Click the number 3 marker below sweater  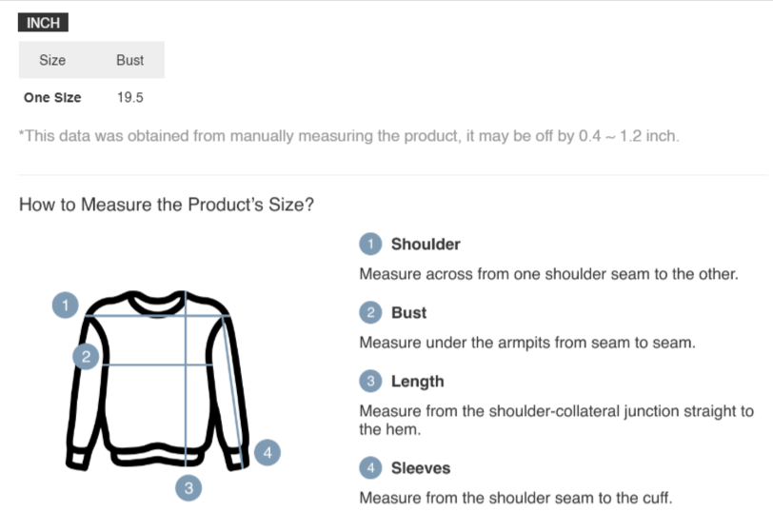(188, 488)
